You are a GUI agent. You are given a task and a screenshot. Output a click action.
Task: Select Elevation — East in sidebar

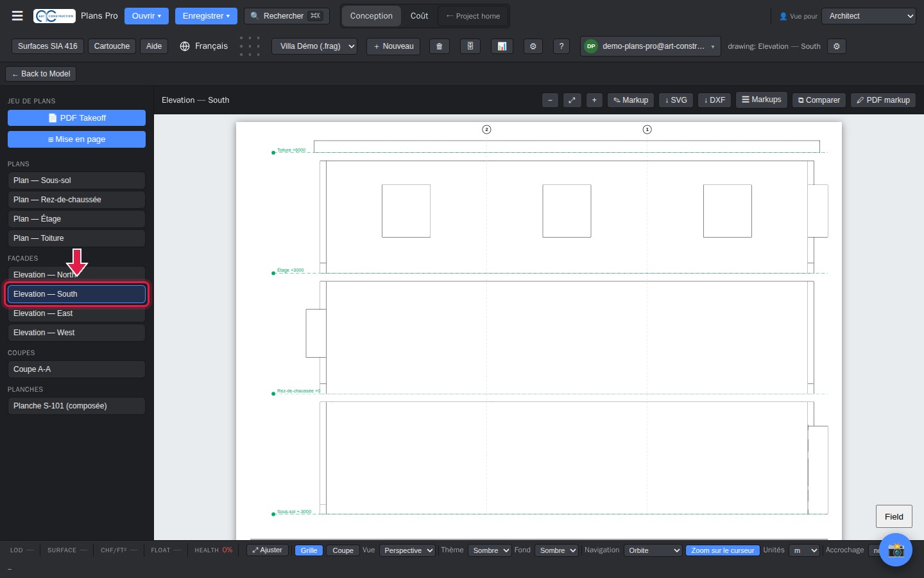tap(76, 313)
